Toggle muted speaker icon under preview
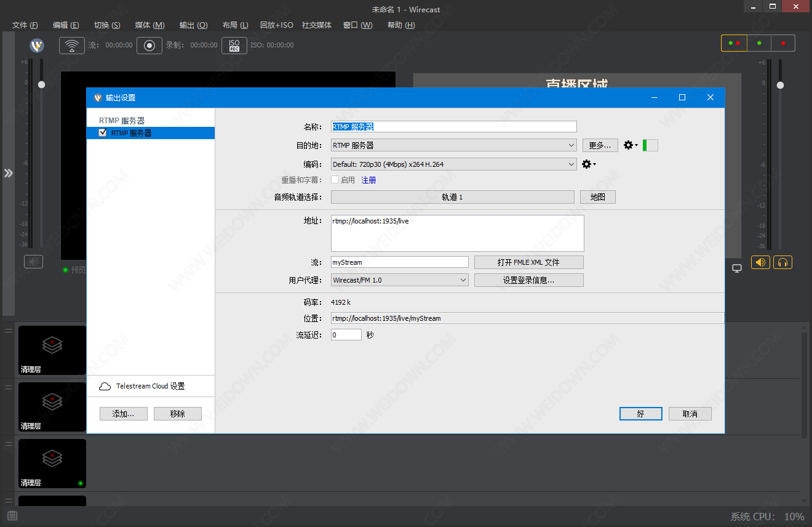The width and height of the screenshot is (812, 527). point(33,262)
